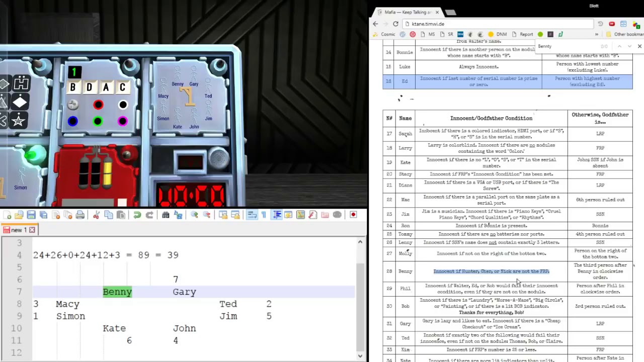Close the Mafia browser tab
The image size is (644, 362).
click(437, 12)
